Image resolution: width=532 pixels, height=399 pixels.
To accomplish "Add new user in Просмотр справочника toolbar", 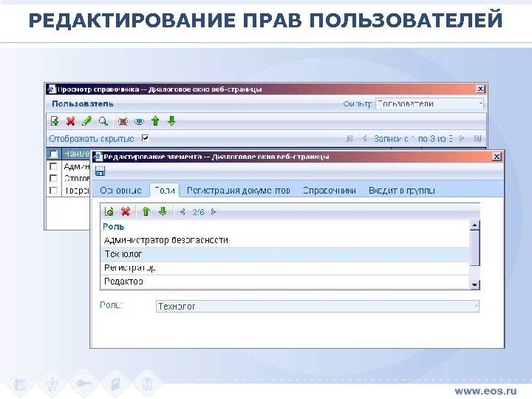I will (x=55, y=121).
